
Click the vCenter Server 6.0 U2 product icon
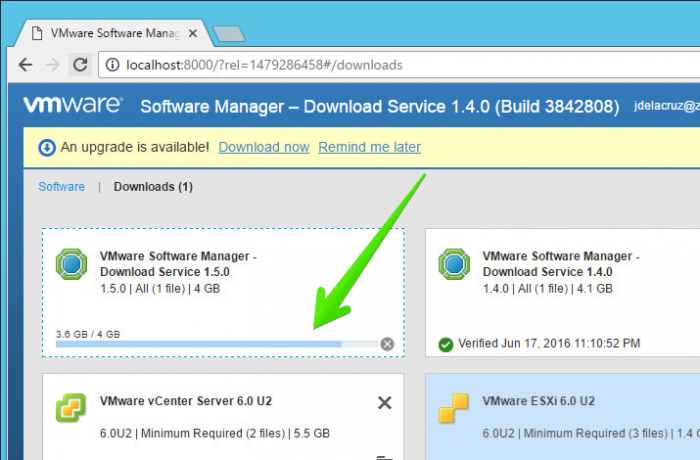71,407
